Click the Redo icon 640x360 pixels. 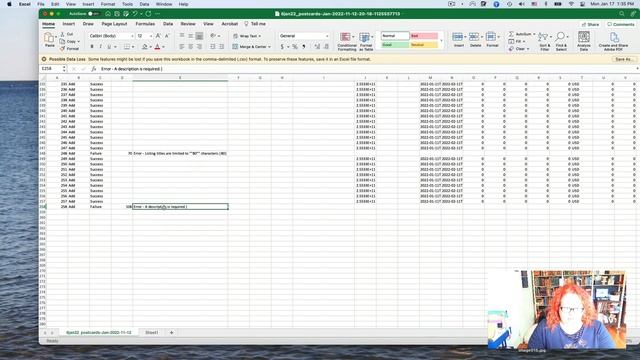click(x=148, y=14)
